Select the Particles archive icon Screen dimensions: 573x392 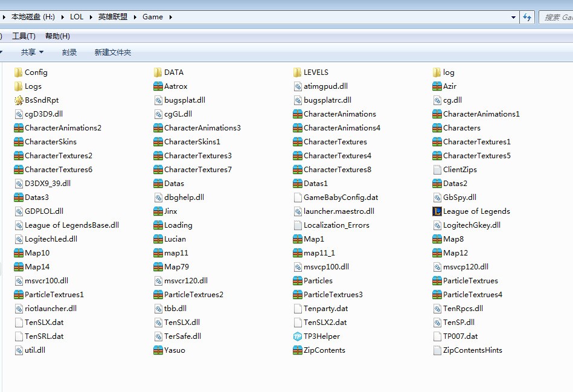[x=298, y=281]
